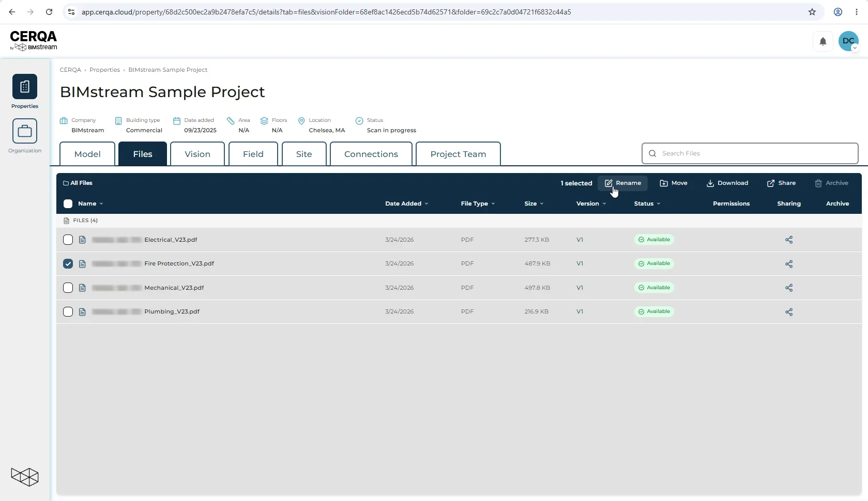Uncheck the Fire Protection_V23.pdf checkbox
868x501 pixels.
[68, 264]
